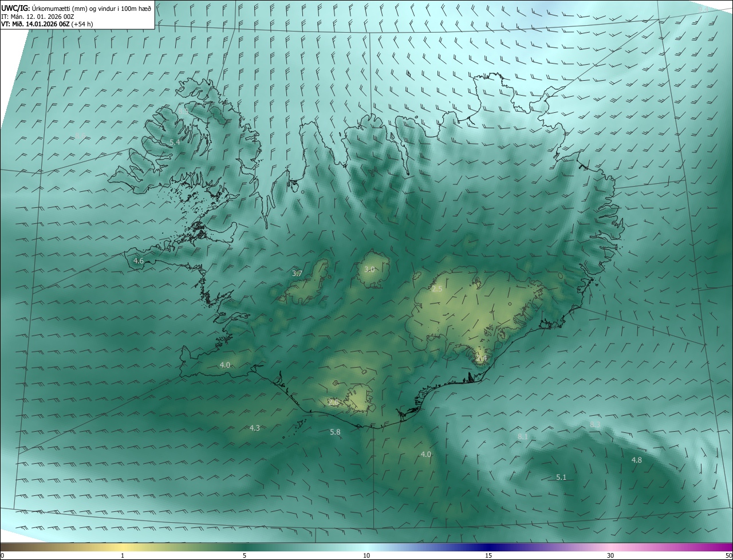Click the 0 tick on the color scale

click(x=2, y=555)
